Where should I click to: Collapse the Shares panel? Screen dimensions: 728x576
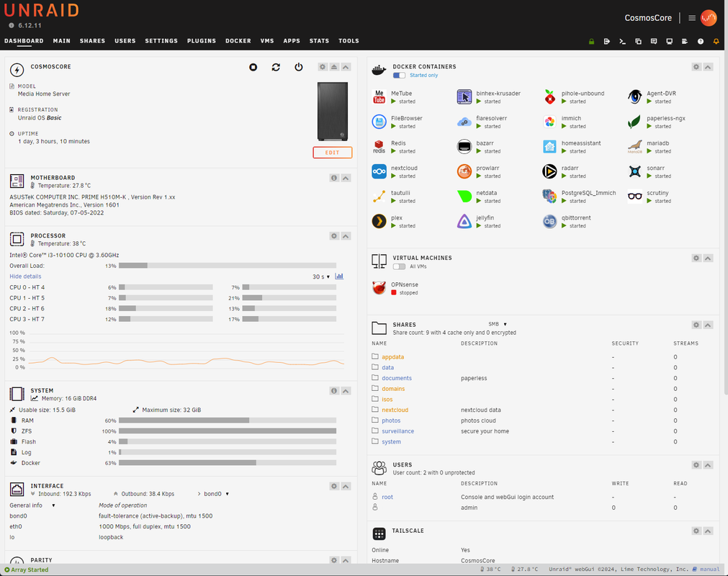[x=708, y=325]
